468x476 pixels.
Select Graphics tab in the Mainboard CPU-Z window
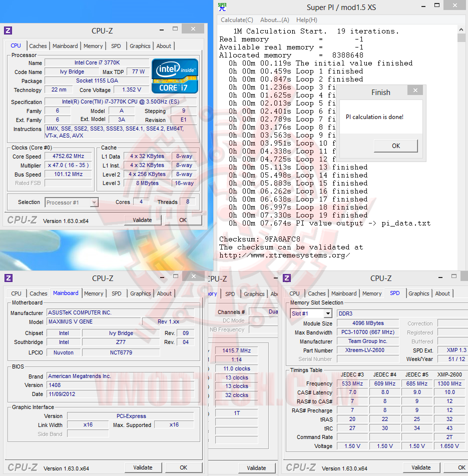[140, 293]
